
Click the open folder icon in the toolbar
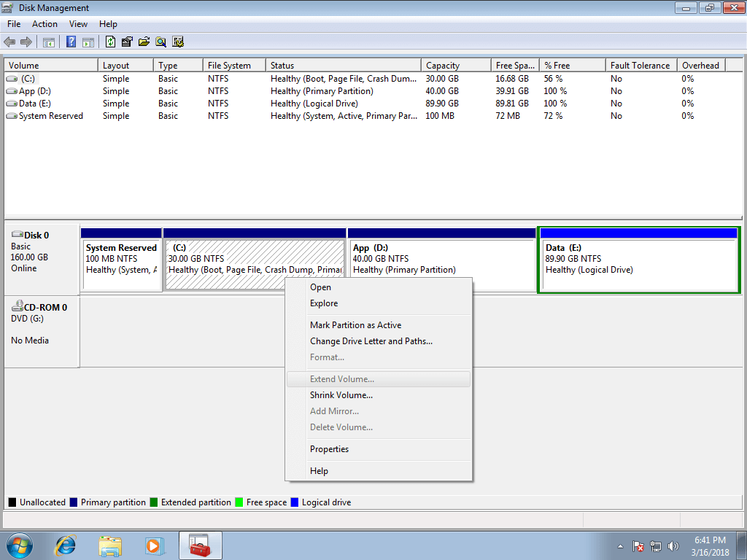click(144, 42)
